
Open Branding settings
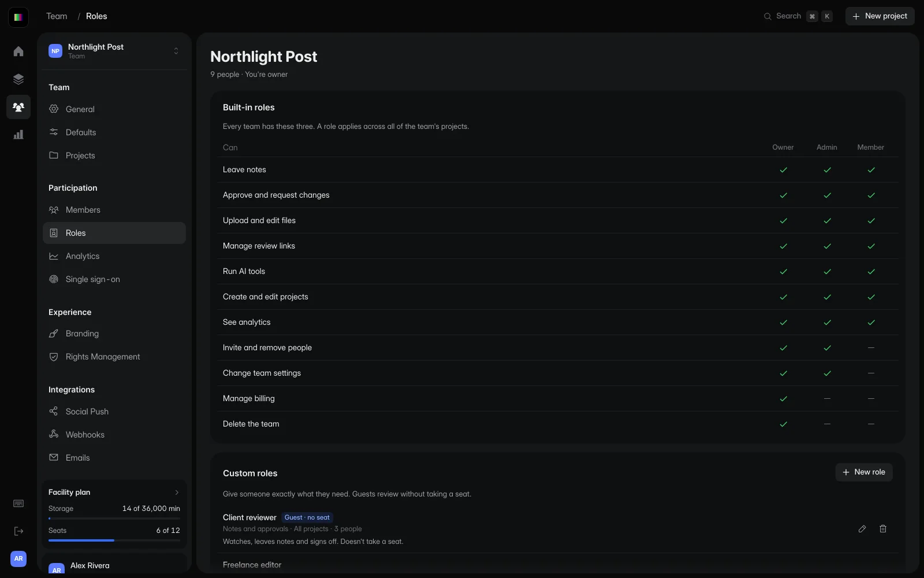pyautogui.click(x=114, y=334)
